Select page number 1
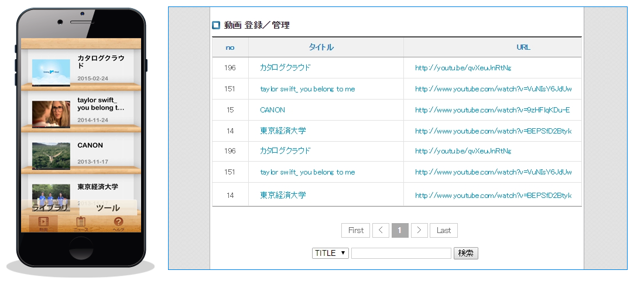Screen dimensions: 644x284 point(400,230)
